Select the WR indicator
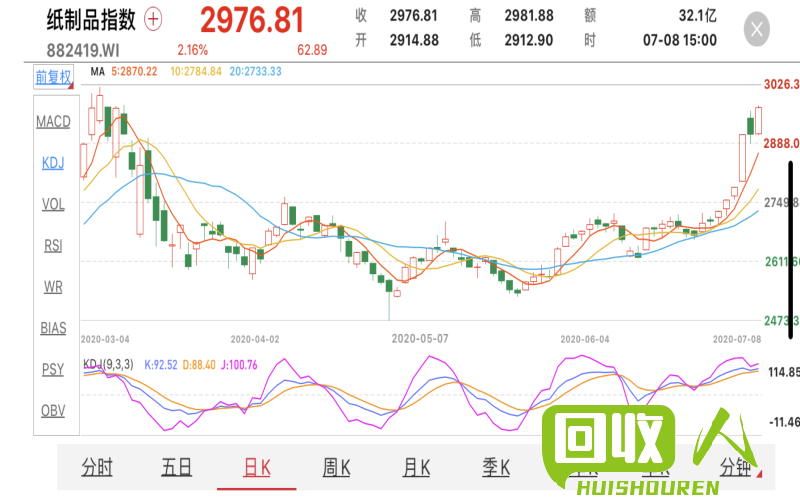 [x=53, y=287]
